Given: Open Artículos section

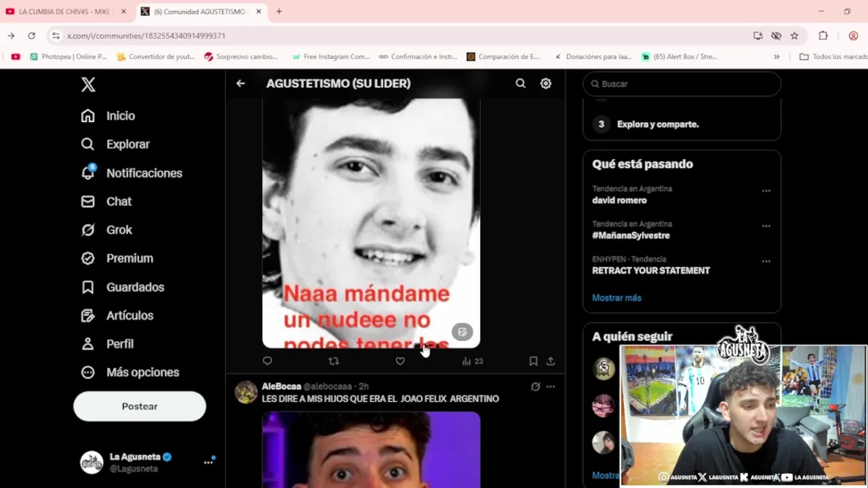Looking at the screenshot, I should [x=117, y=315].
